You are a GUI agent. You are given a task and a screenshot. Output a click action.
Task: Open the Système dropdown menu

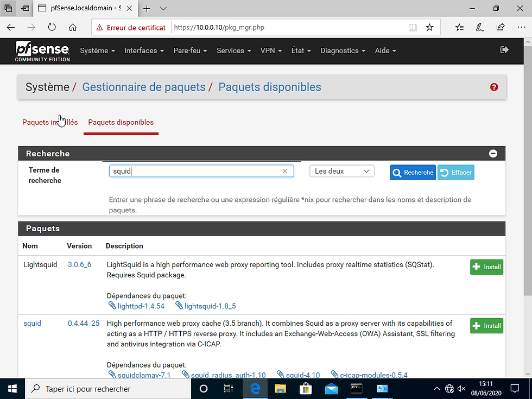coord(97,50)
